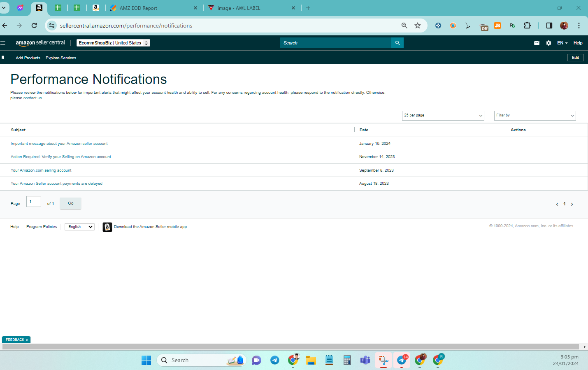Click the zoom magnifier icon in address bar
This screenshot has height=370, width=588.
click(x=404, y=26)
